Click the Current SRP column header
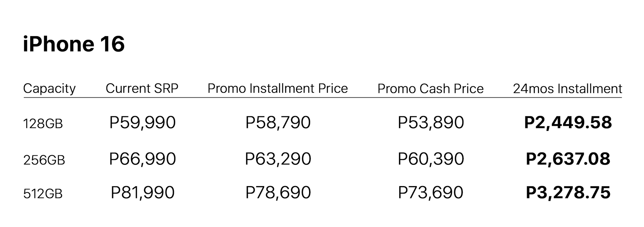 pos(142,89)
